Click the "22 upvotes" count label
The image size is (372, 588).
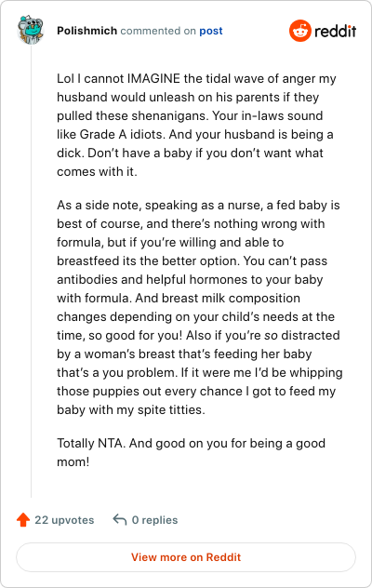coord(64,520)
